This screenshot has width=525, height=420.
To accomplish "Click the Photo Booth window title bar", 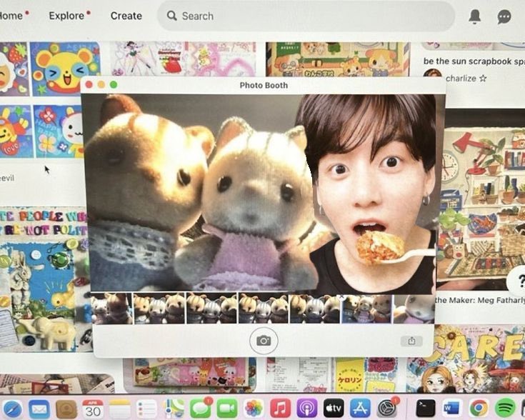I will (264, 85).
